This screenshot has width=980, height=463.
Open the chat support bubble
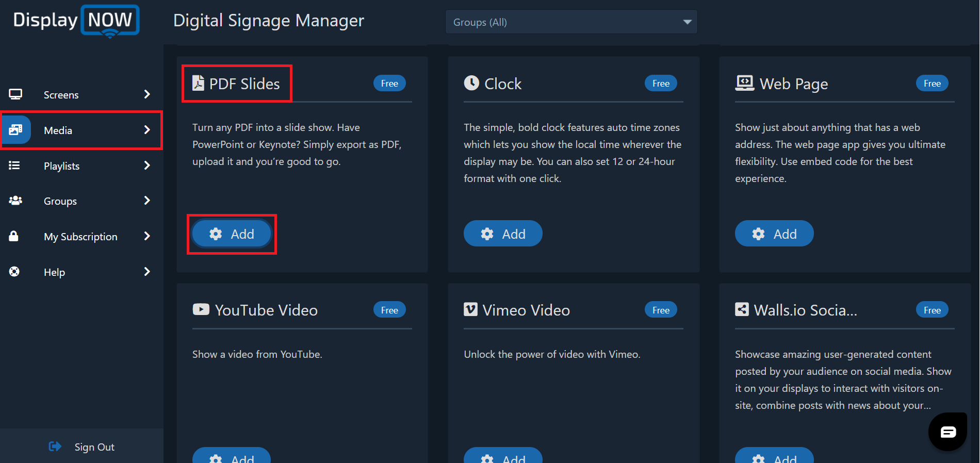click(x=948, y=432)
